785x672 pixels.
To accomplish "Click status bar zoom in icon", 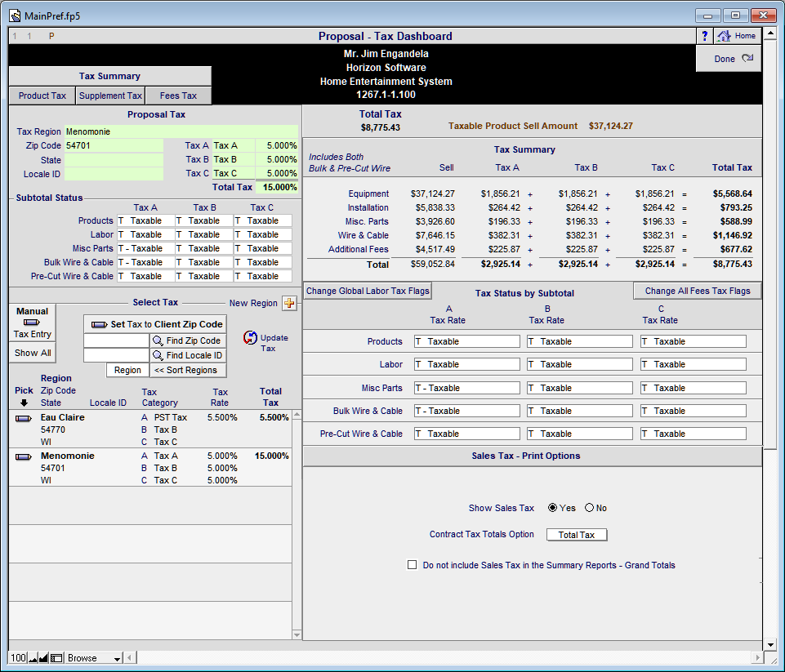I will [43, 658].
